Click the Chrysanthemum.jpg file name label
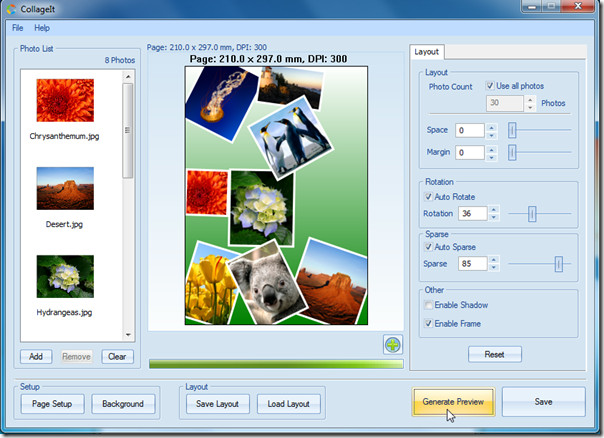The height and width of the screenshot is (438, 604). tap(64, 136)
